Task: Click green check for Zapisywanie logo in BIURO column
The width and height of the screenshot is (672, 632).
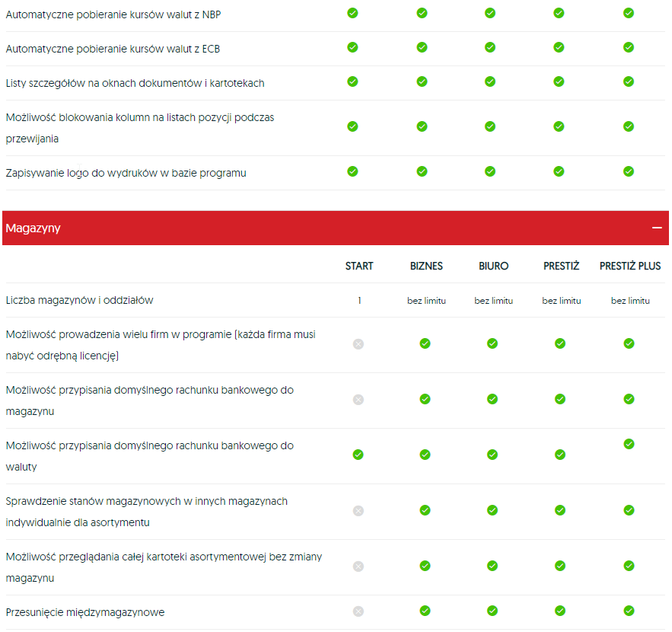Action: click(x=490, y=171)
